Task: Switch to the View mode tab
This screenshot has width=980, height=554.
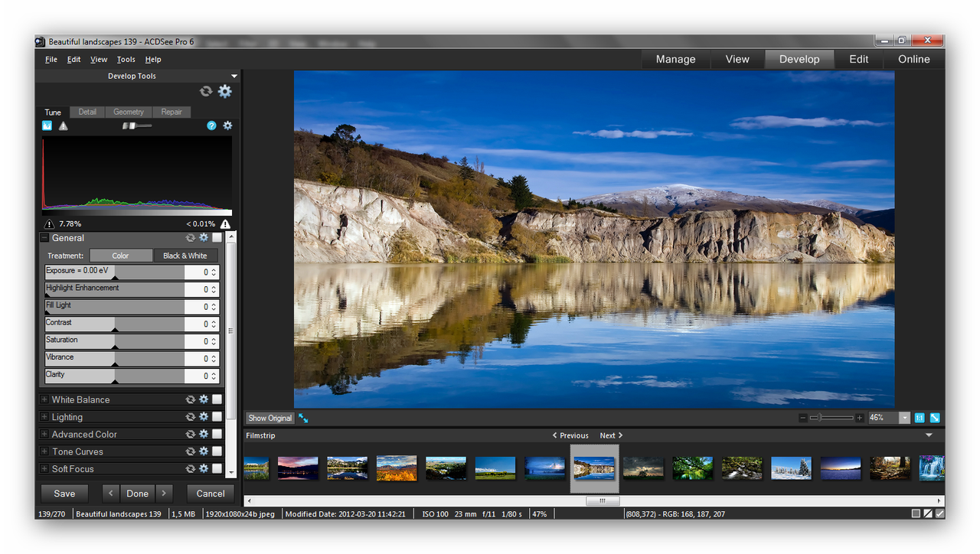Action: 737,59
